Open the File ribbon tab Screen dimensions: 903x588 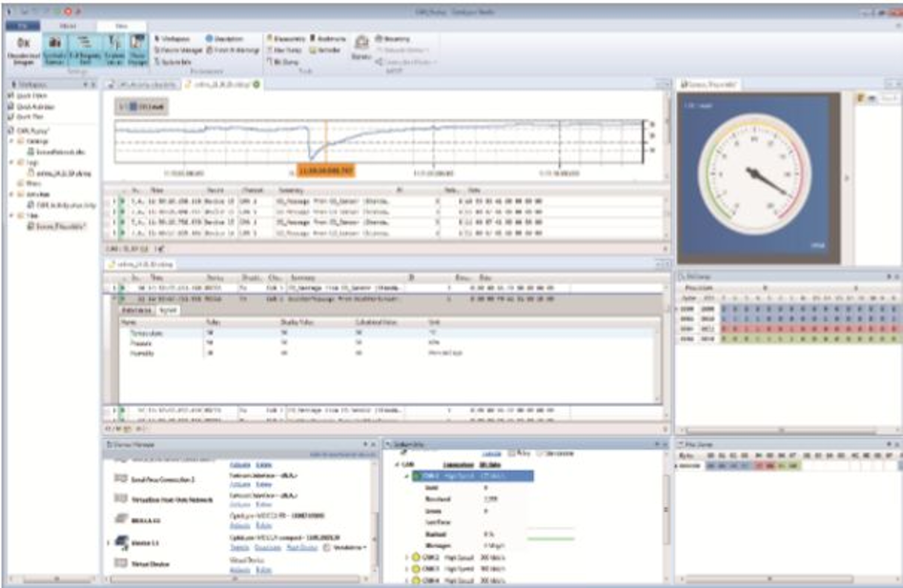(23, 26)
